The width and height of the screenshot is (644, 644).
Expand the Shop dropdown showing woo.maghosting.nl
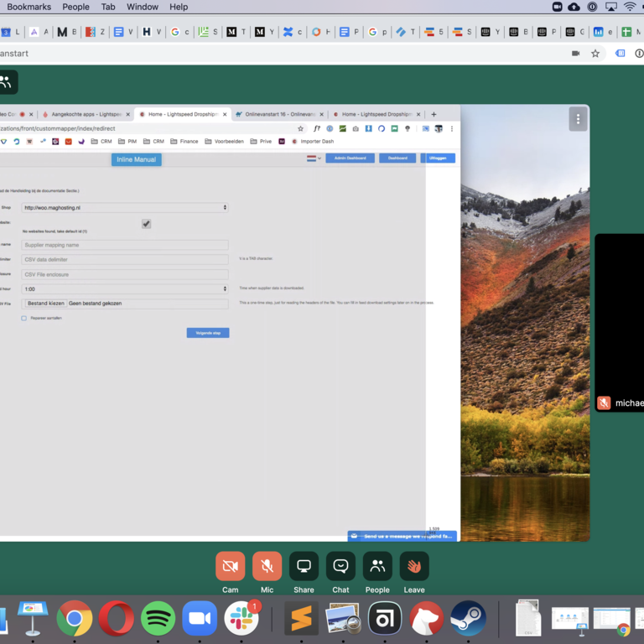125,207
